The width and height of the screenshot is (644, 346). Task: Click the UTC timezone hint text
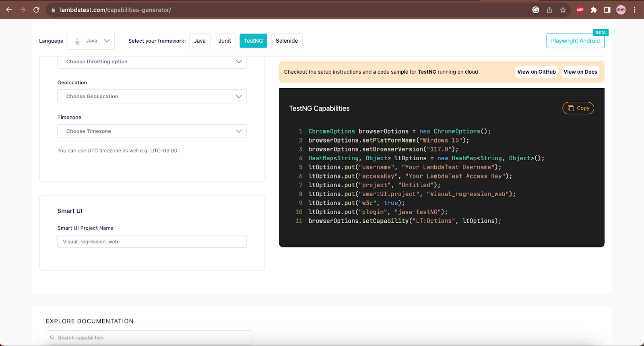(x=117, y=151)
